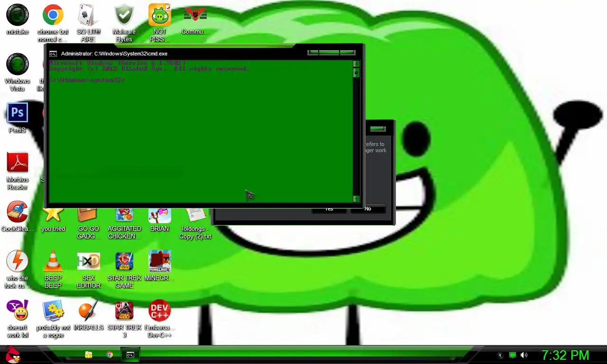The height and width of the screenshot is (364, 607).
Task: Launch the 'MINECR...' red bird icon
Action: coord(160,266)
